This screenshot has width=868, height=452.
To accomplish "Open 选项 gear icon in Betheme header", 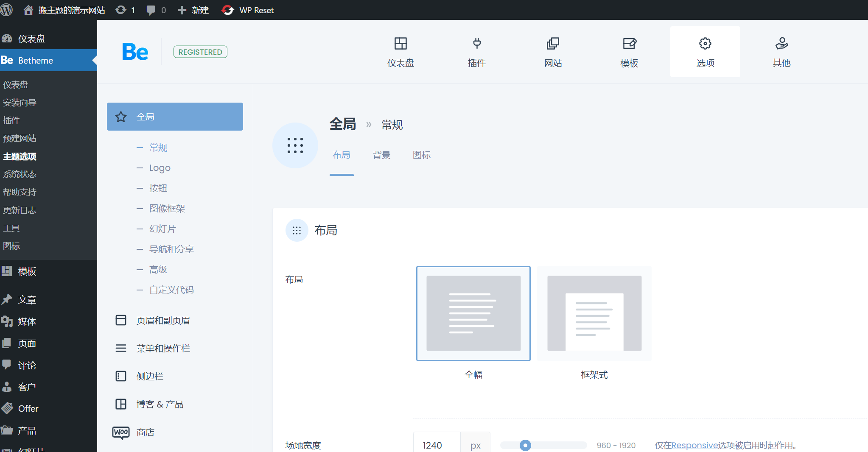I will pos(705,43).
